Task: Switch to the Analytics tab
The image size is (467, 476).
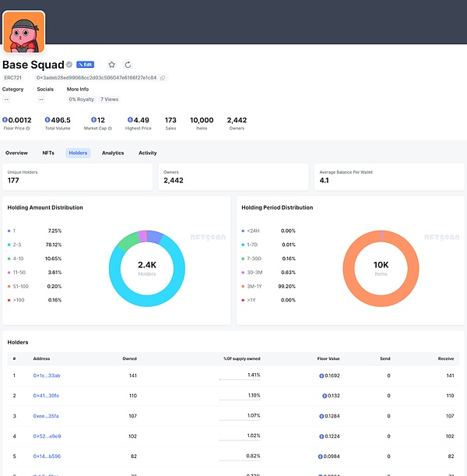Action: [113, 153]
